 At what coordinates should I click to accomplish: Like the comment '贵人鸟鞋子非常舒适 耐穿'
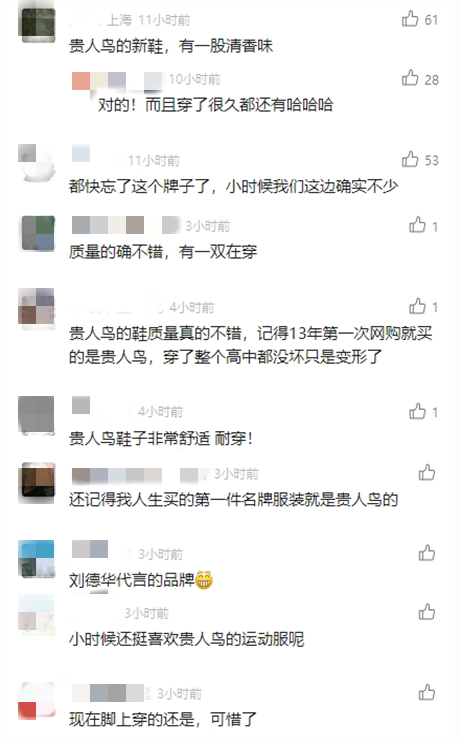coord(417,411)
